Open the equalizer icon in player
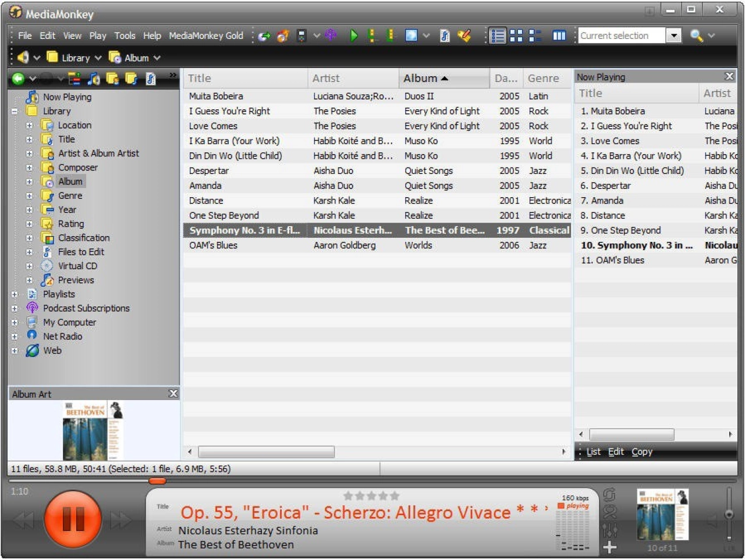The height and width of the screenshot is (560, 745). [x=609, y=530]
